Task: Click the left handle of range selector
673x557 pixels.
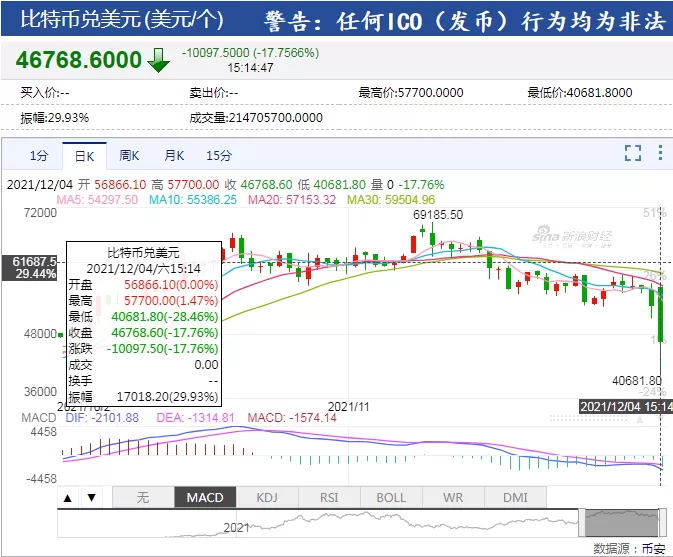Action: [x=582, y=522]
